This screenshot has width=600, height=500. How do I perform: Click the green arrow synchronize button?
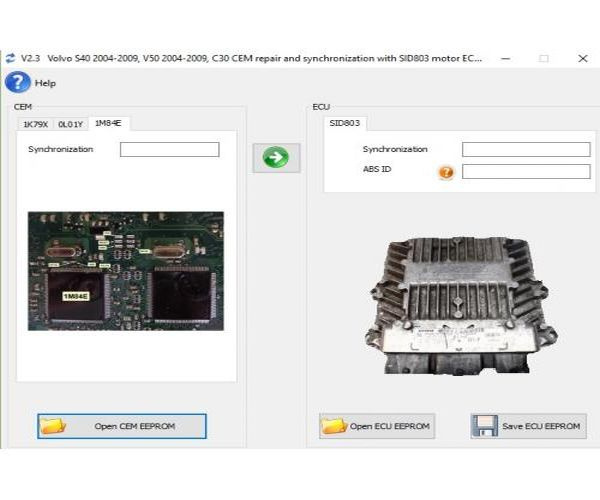pos(276,157)
